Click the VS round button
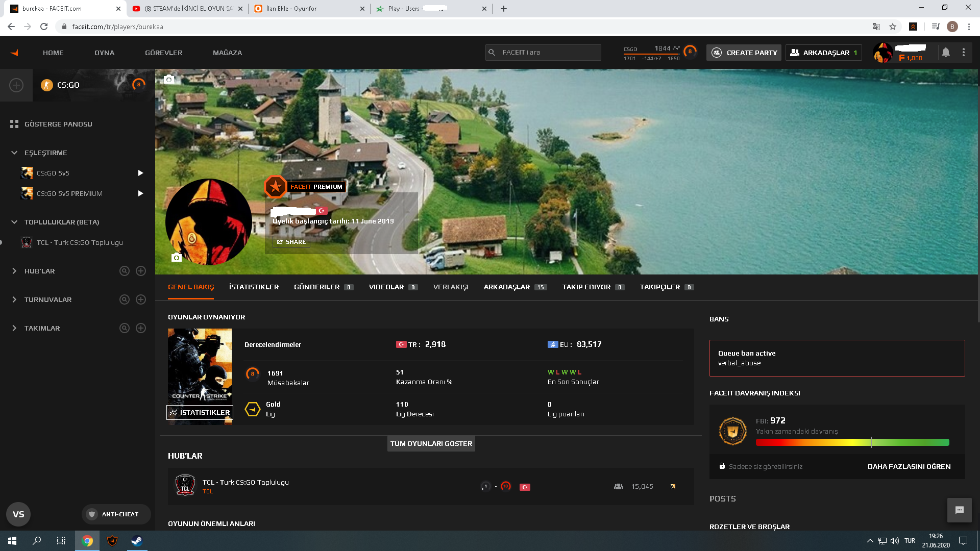 (x=18, y=514)
